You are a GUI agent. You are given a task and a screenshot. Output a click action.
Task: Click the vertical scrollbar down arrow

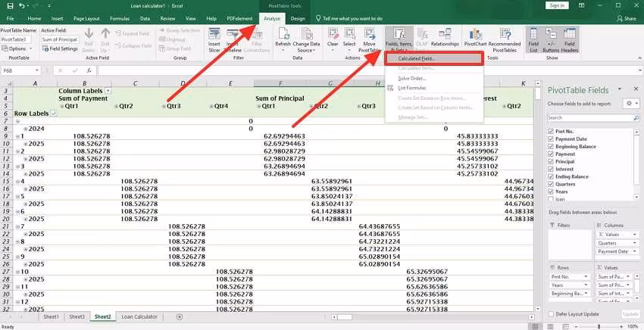pyautogui.click(x=538, y=309)
